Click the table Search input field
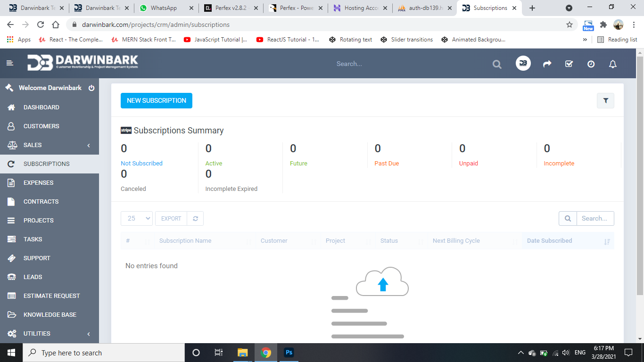Screen dimensions: 644x362 pyautogui.click(x=594, y=218)
